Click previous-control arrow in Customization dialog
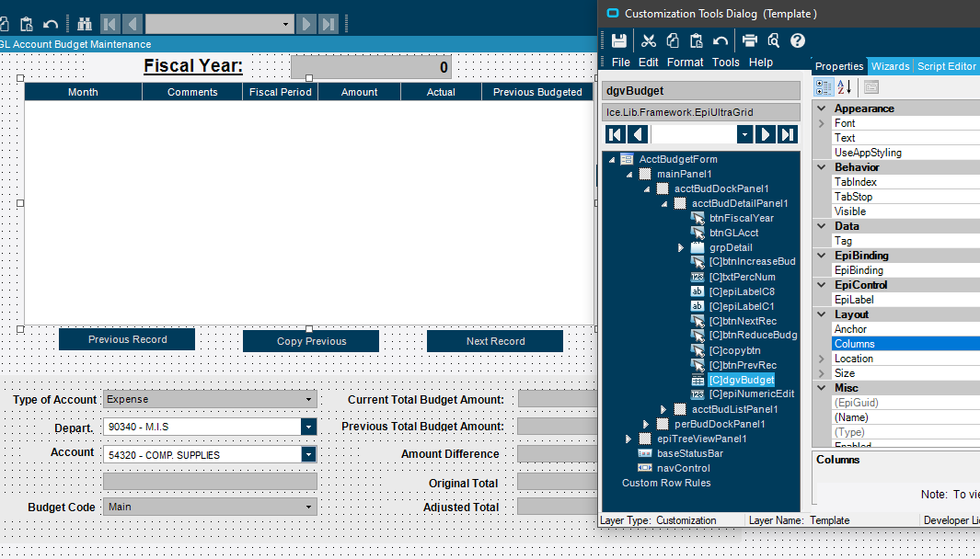The height and width of the screenshot is (559, 980). pyautogui.click(x=638, y=134)
